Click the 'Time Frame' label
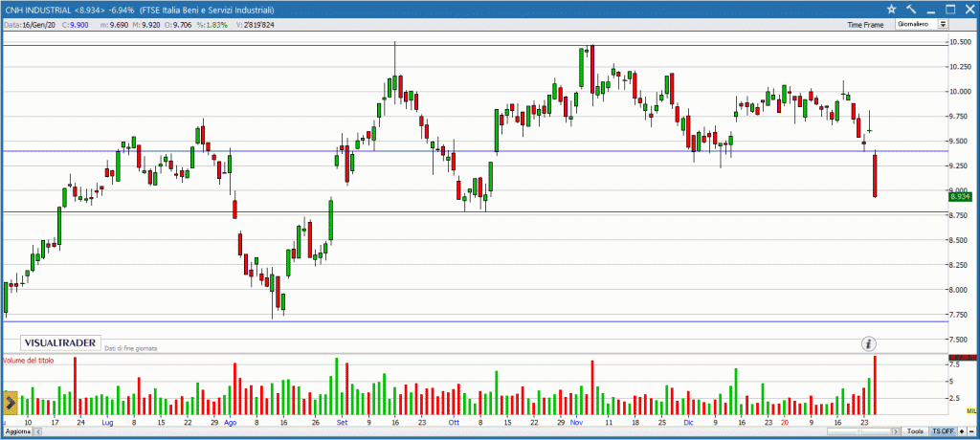 (865, 25)
